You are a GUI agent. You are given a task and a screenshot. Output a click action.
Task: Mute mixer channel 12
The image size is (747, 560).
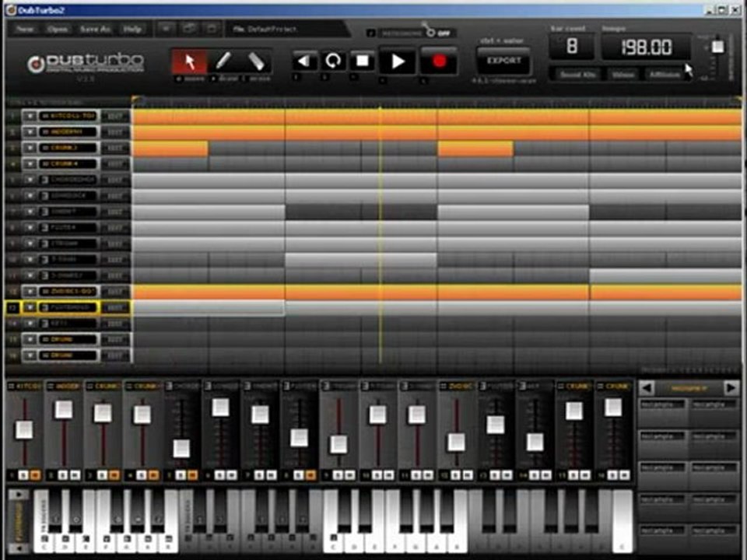pos(468,475)
